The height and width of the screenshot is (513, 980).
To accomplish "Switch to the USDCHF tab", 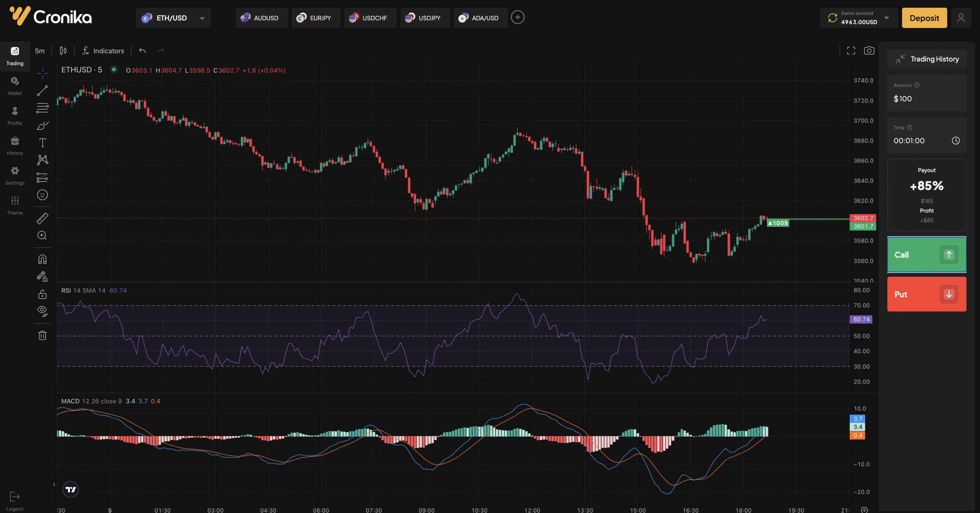I will click(370, 18).
